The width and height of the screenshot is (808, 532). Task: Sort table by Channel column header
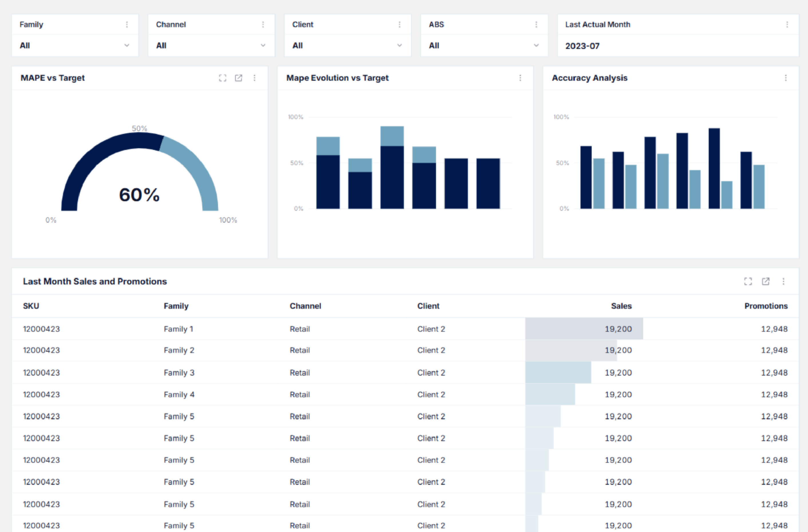tap(305, 306)
